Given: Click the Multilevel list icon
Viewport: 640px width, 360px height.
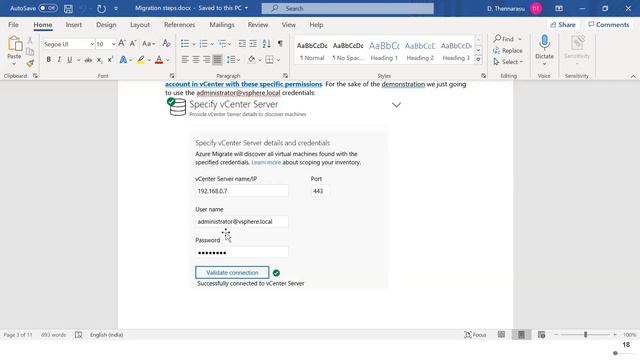Looking at the screenshot, I should click(222, 44).
